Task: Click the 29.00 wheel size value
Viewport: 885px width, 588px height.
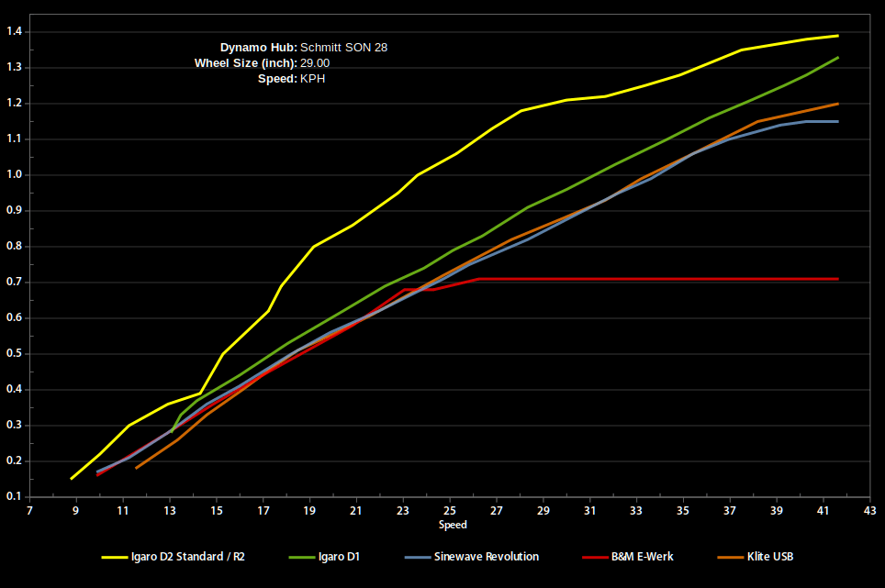Action: pos(315,63)
